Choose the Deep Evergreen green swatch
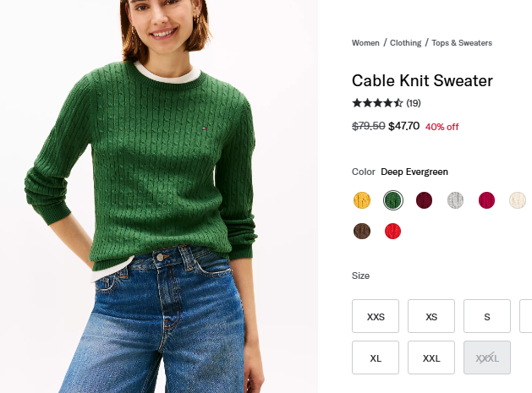 392,200
